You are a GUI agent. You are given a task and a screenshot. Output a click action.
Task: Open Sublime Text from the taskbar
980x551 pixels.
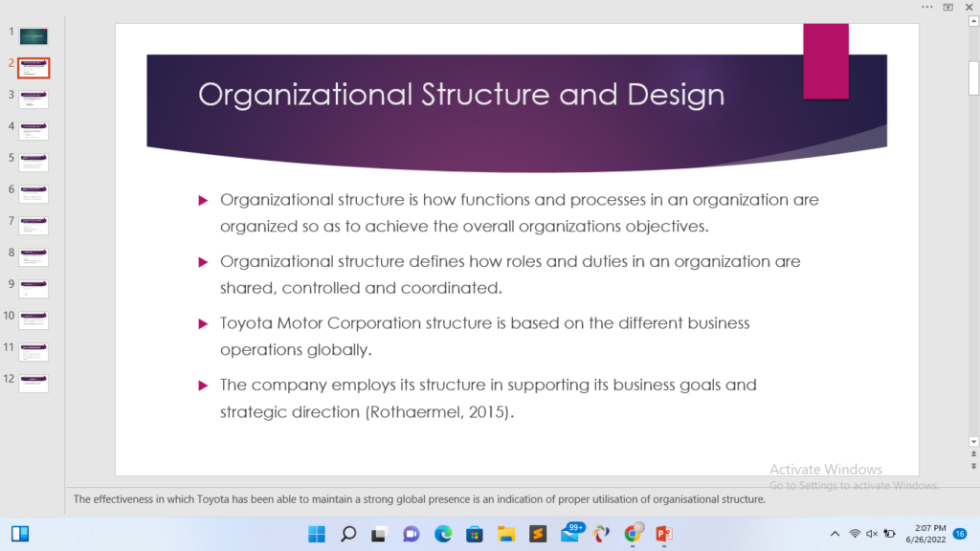(x=538, y=534)
